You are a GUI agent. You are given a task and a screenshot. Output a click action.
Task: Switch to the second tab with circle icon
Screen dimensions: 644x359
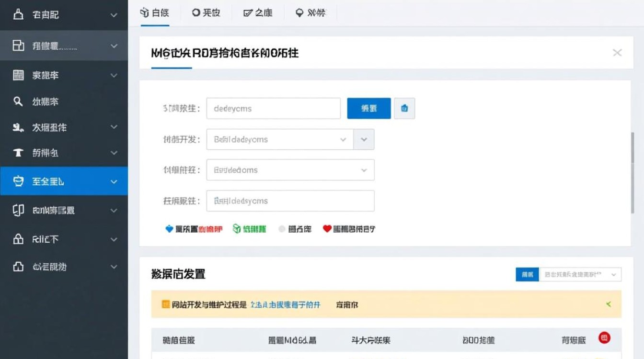(206, 13)
